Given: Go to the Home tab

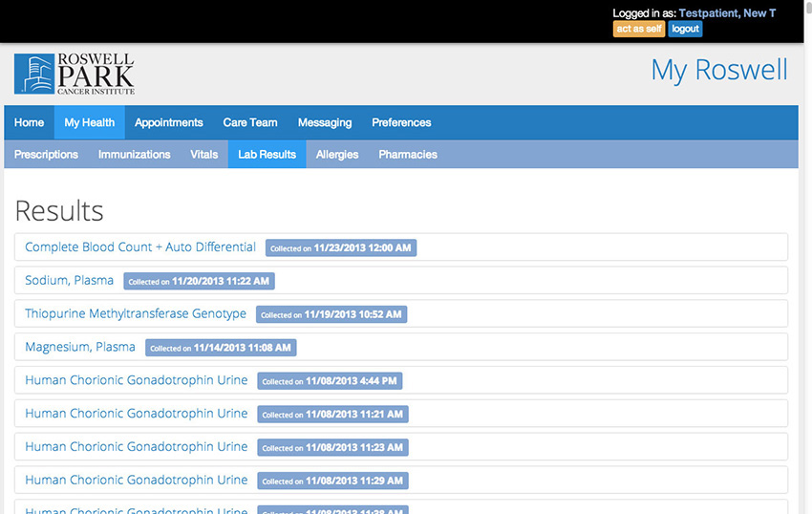Looking at the screenshot, I should (29, 123).
